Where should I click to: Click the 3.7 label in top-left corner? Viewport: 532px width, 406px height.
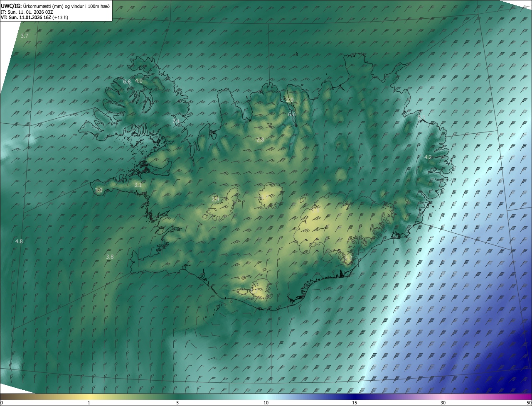[x=25, y=36]
